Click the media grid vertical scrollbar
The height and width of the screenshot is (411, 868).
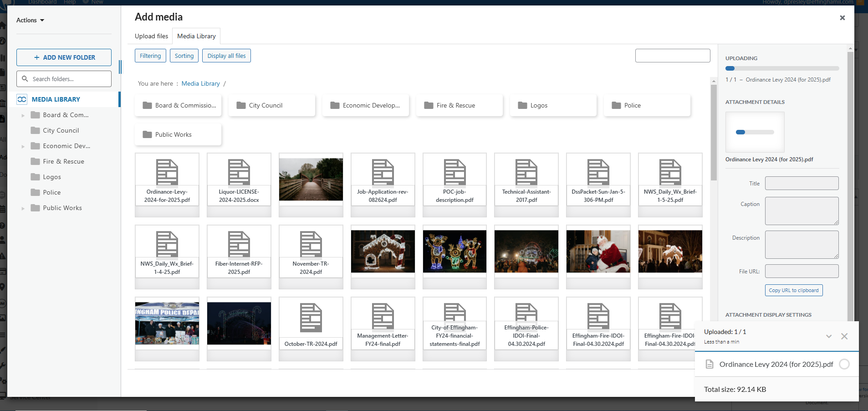point(714,132)
